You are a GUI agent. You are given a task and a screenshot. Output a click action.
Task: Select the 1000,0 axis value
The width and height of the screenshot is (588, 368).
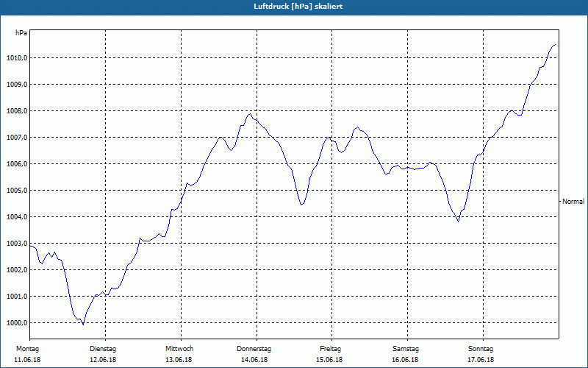pos(17,323)
